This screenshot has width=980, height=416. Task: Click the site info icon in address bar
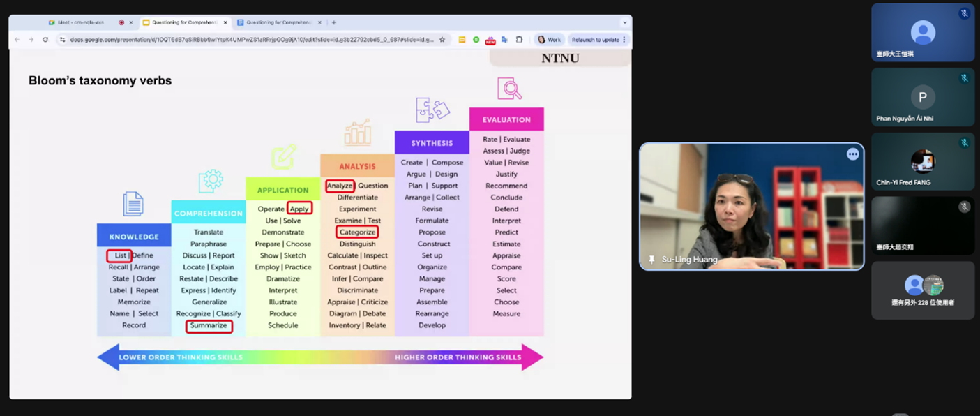point(62,40)
